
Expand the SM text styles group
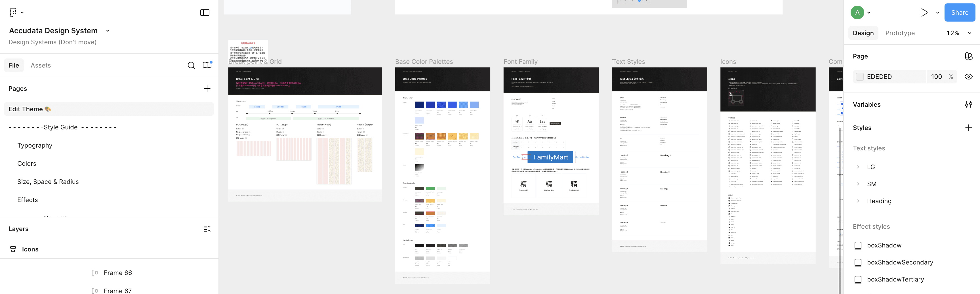click(x=858, y=184)
